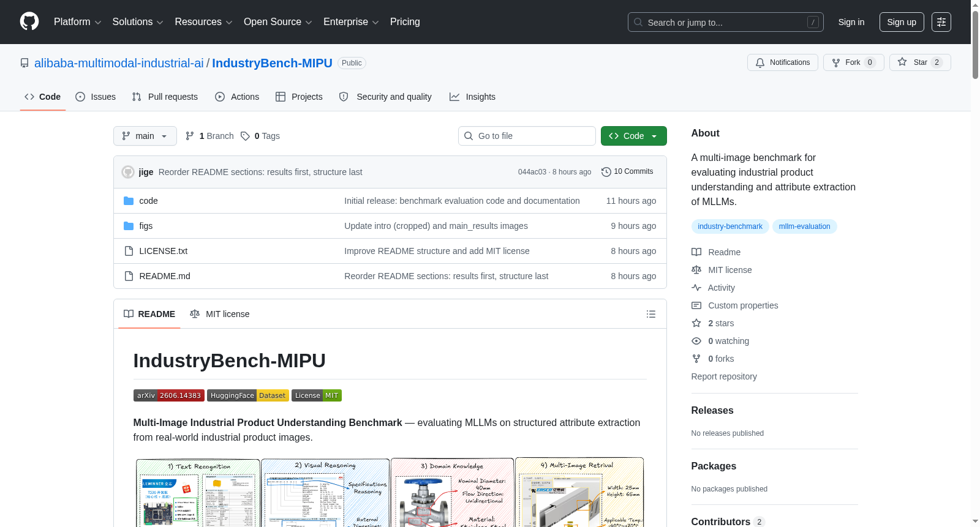
Task: Open the Enterprise dropdown
Action: [x=351, y=22]
